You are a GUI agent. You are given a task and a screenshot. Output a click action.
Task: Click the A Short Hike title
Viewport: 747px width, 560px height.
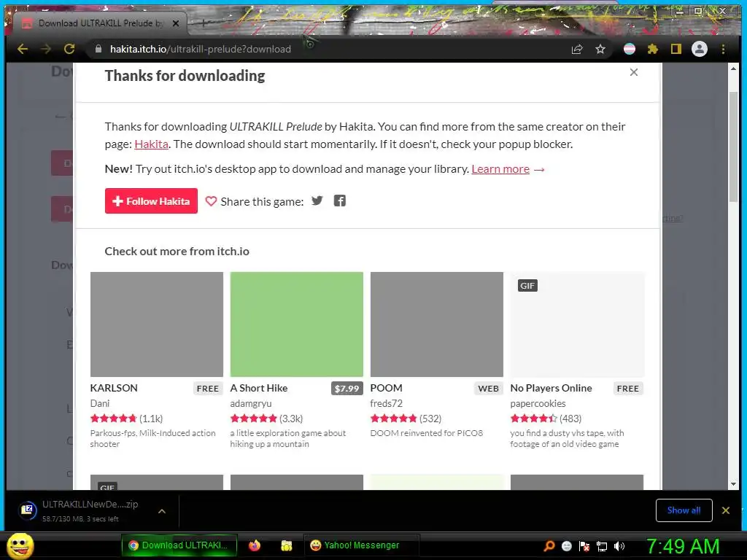point(259,388)
